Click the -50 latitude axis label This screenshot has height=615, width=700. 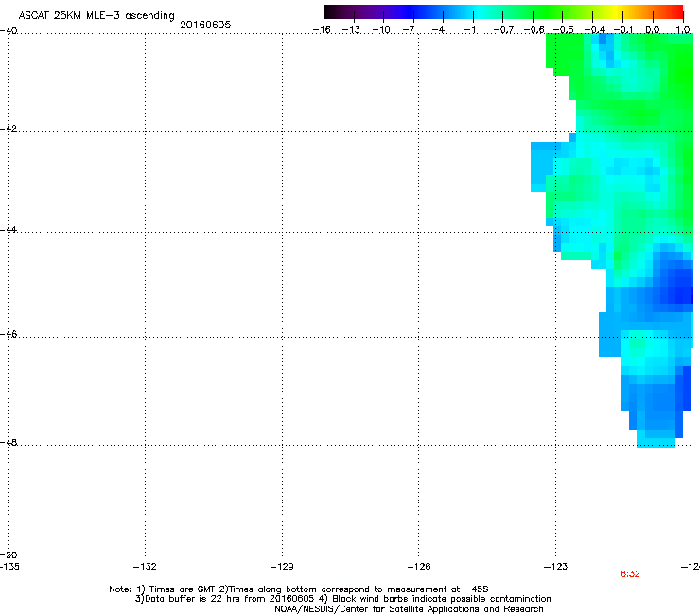(x=9, y=554)
